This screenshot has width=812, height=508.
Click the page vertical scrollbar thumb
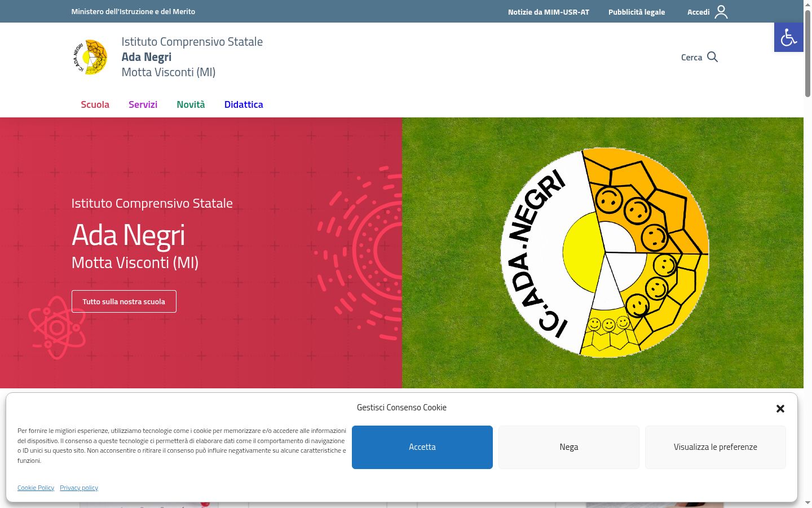807,54
